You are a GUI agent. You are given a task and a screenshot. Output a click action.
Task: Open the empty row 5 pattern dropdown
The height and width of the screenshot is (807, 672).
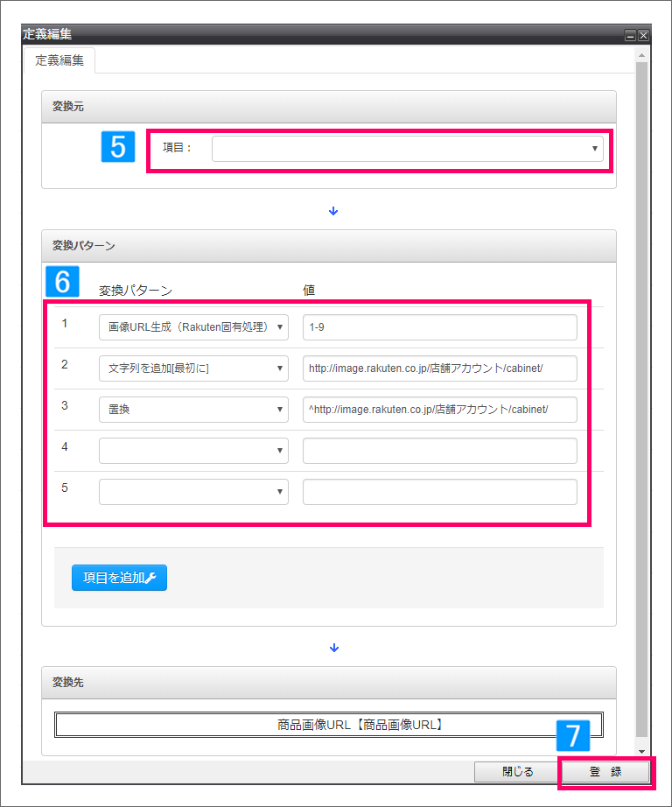[193, 492]
